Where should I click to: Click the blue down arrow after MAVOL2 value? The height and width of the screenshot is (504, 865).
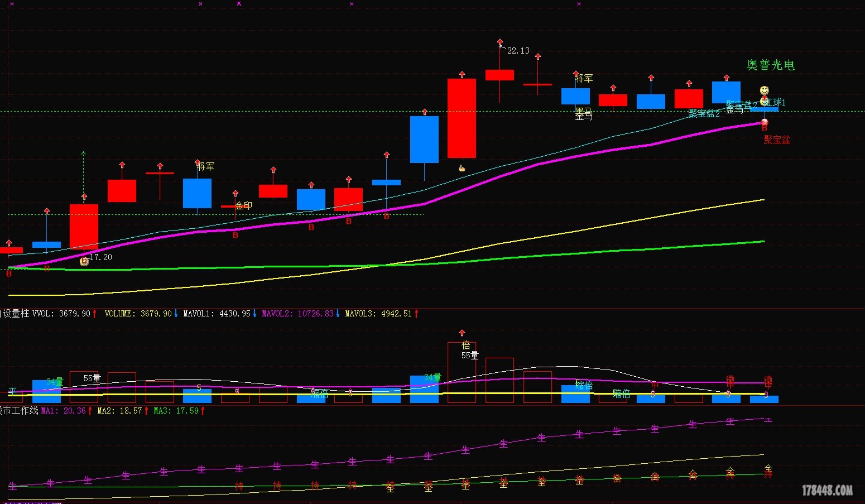pyautogui.click(x=338, y=314)
